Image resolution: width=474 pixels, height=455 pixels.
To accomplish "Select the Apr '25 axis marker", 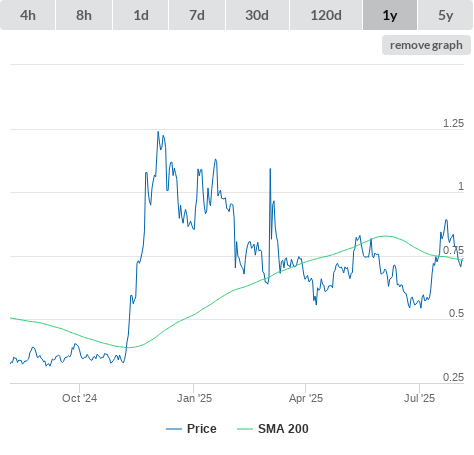I will point(306,398).
